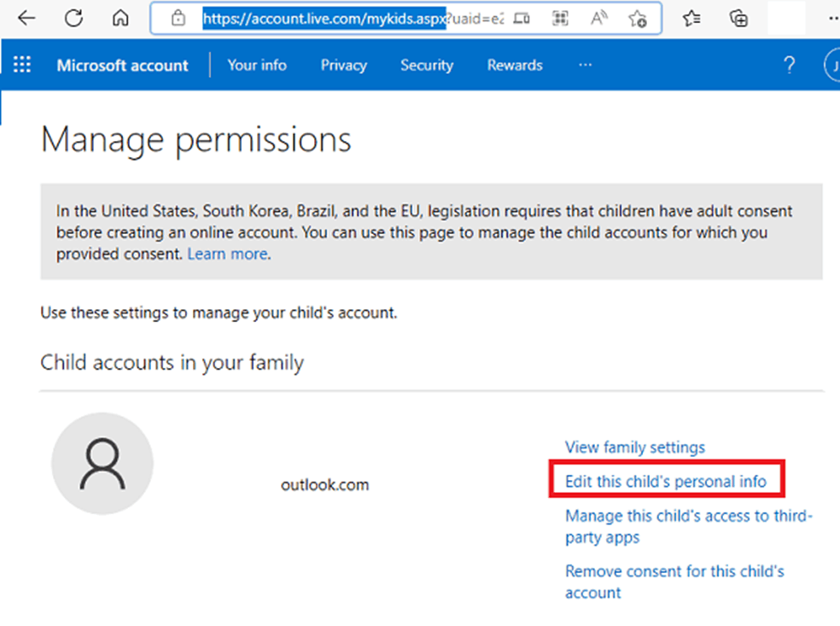This screenshot has height=626, width=840.
Task: Click the Microsoft account title link
Action: click(123, 66)
